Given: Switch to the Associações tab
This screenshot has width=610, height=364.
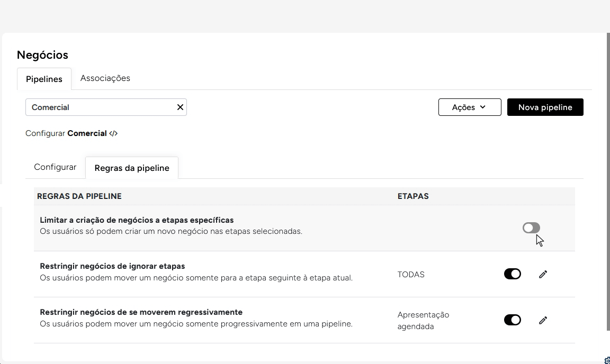Looking at the screenshot, I should 105,78.
